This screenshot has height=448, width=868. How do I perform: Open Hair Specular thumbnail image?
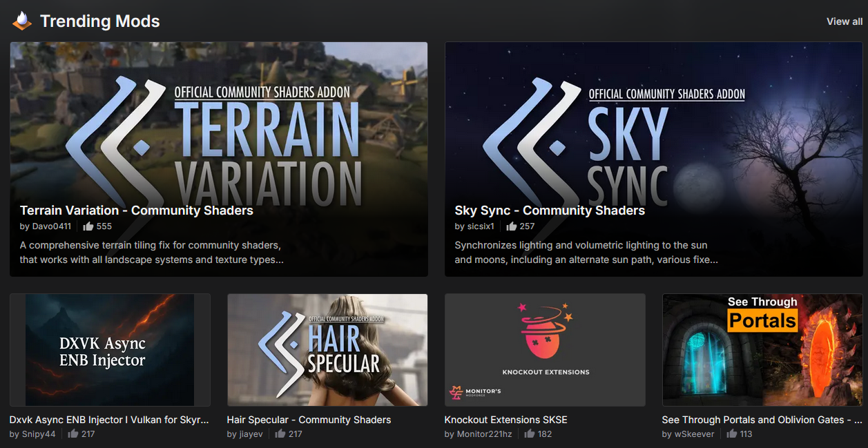(x=327, y=350)
